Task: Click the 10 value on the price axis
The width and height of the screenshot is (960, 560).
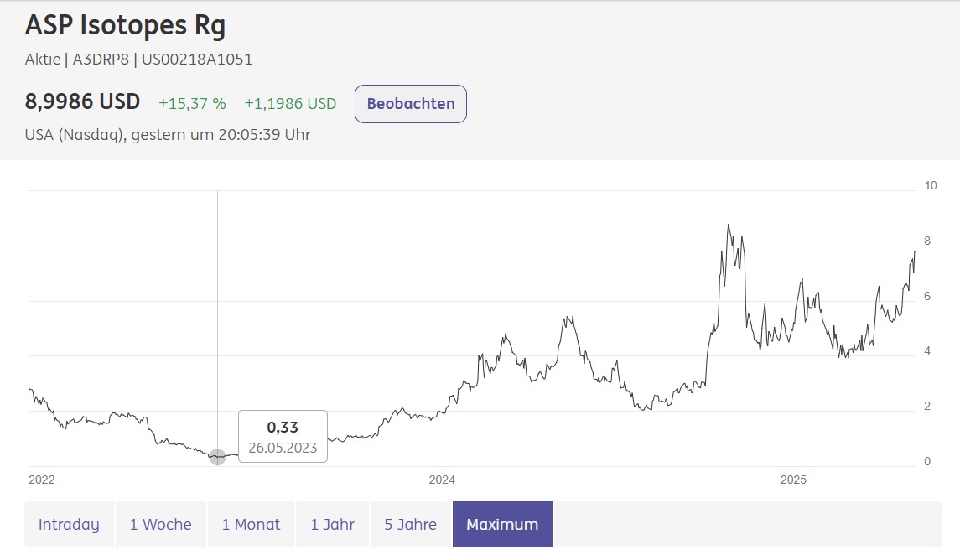Action: (931, 185)
